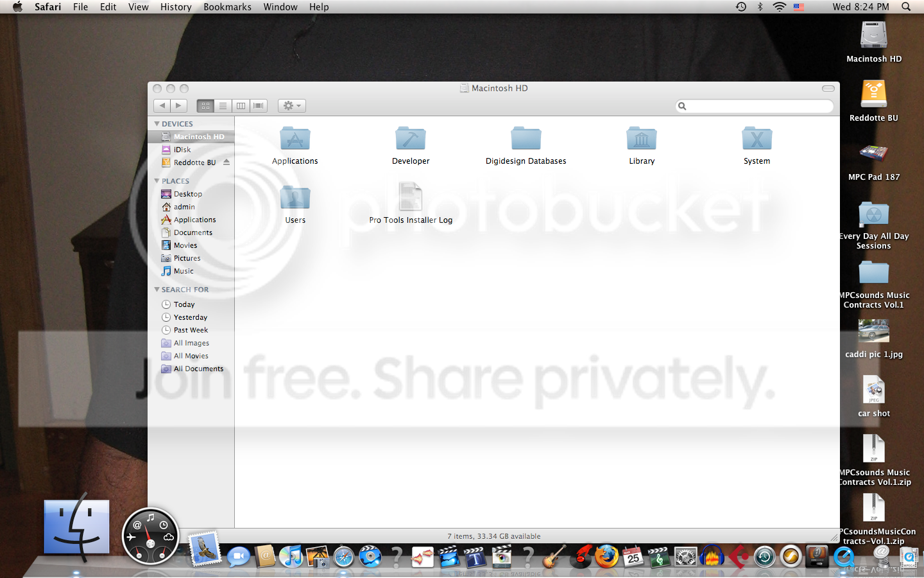Open iPhoto from the Dock
Viewport: 924px width, 578px height.
click(x=318, y=557)
